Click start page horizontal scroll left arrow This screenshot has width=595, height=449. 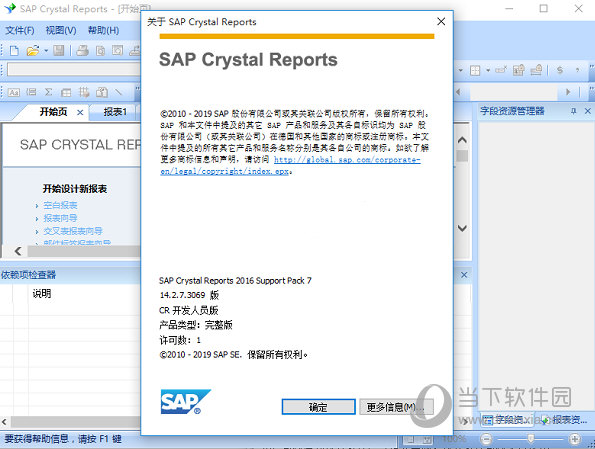[18, 251]
